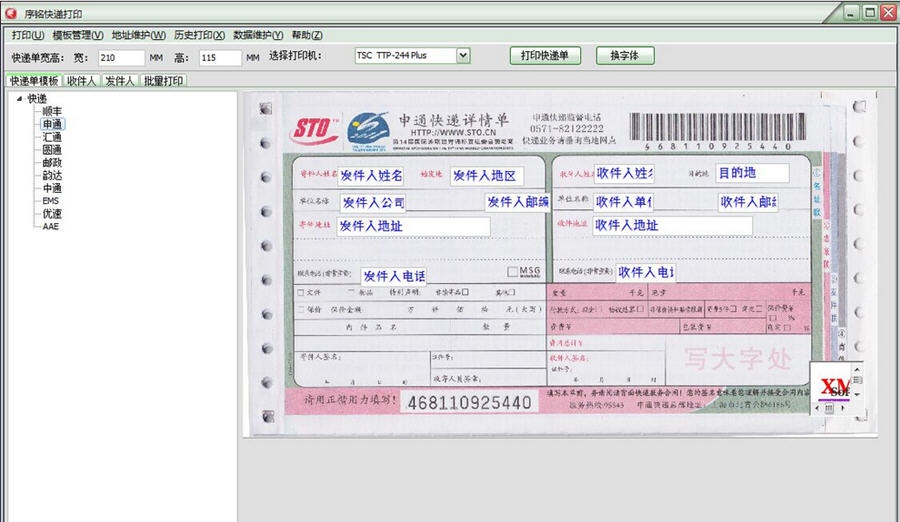Open the 数据维护(Y) menu
This screenshot has height=522, width=900.
point(258,35)
